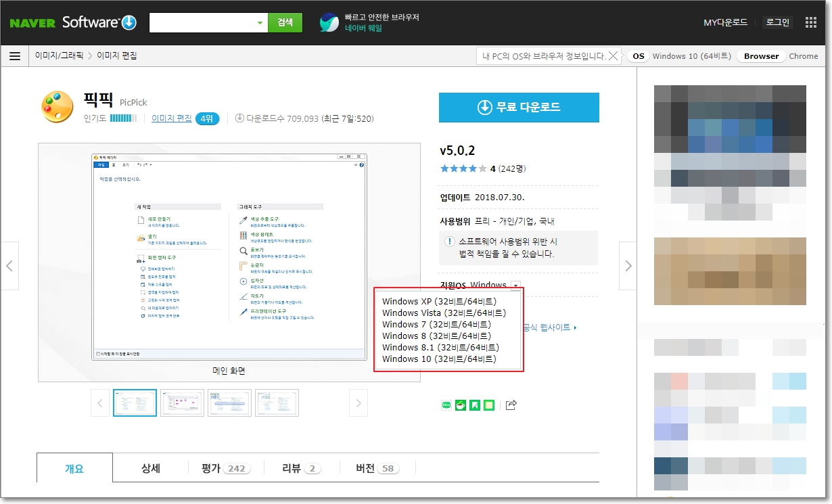
Task: Click the 4위 rank badge
Action: click(x=208, y=119)
